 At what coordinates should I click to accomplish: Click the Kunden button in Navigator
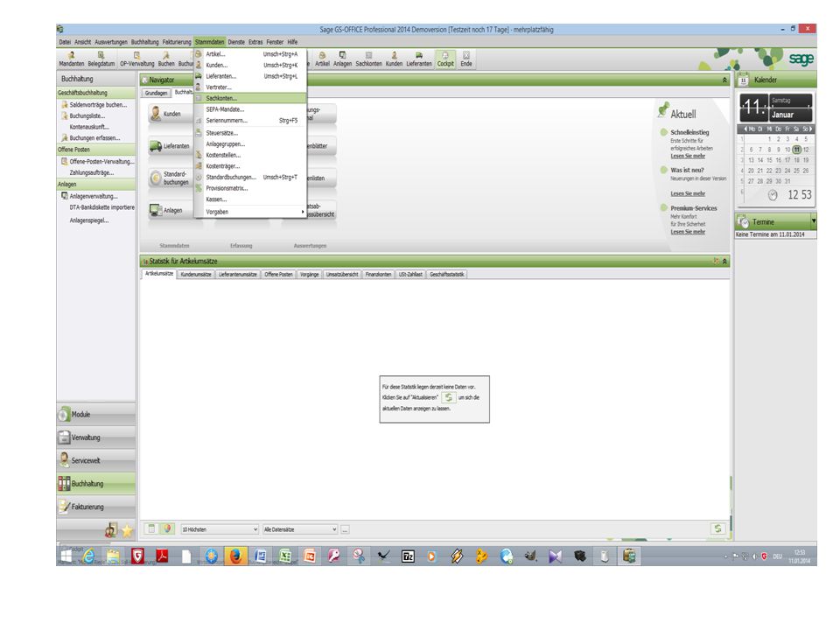[169, 114]
